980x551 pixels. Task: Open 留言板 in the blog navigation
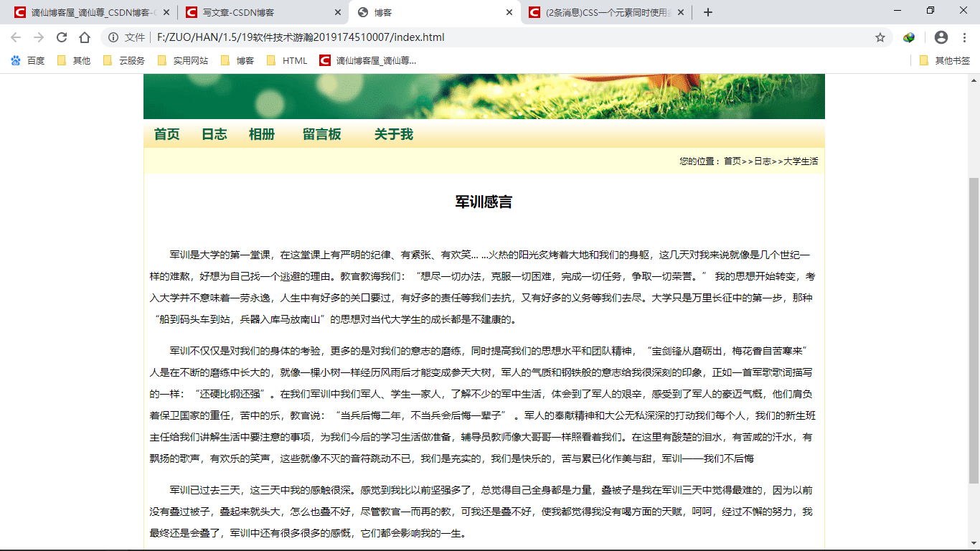321,134
